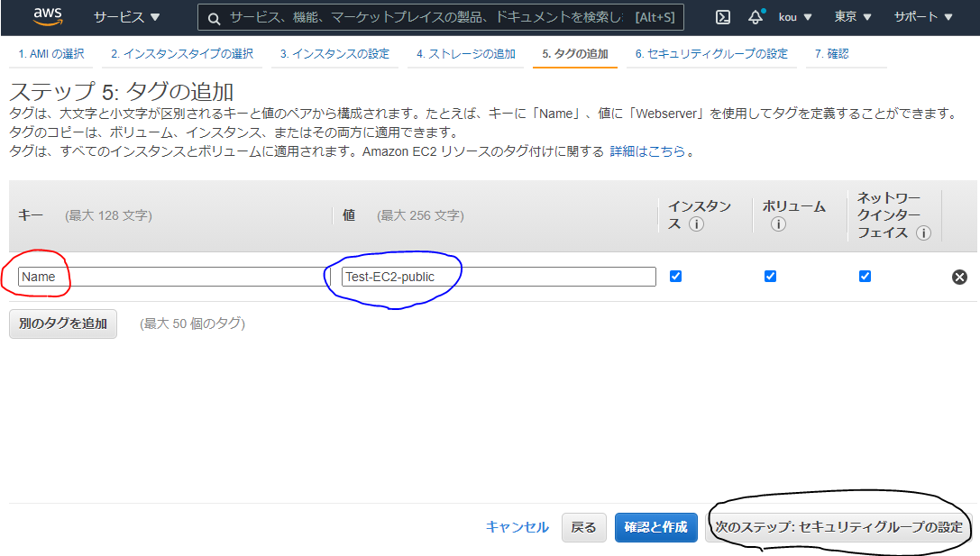Click the value field containing Test-EC2-public
Screen dimensions: 980x556
499,277
